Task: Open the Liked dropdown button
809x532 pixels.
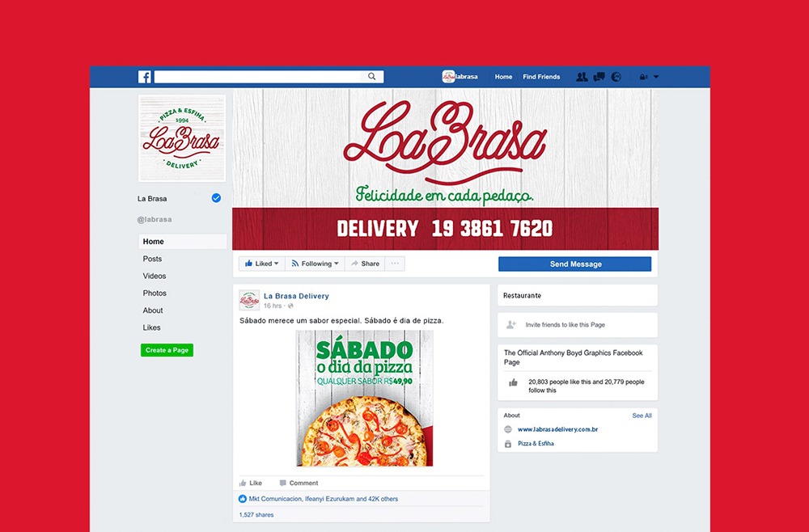Action: point(261,264)
